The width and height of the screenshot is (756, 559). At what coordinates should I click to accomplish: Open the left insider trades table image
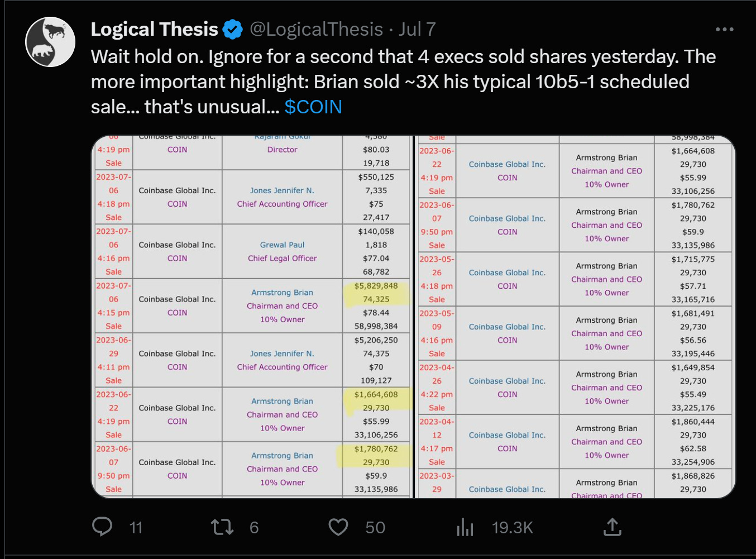[251, 317]
